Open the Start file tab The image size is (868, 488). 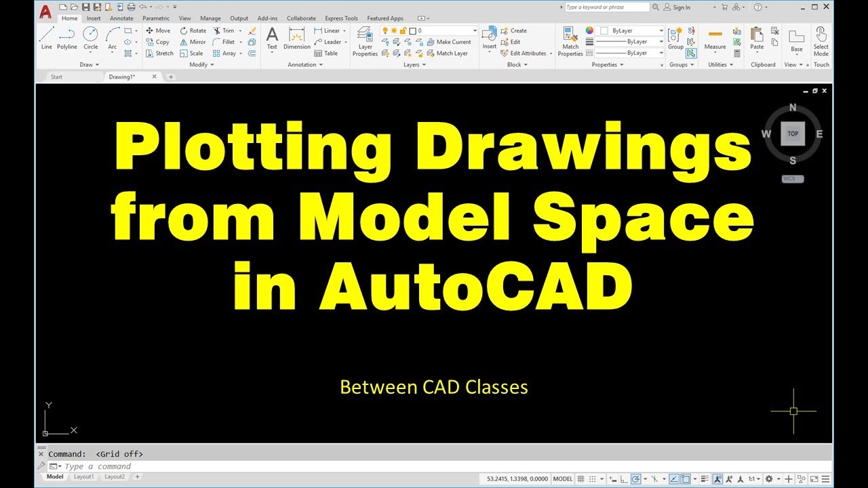coord(56,77)
